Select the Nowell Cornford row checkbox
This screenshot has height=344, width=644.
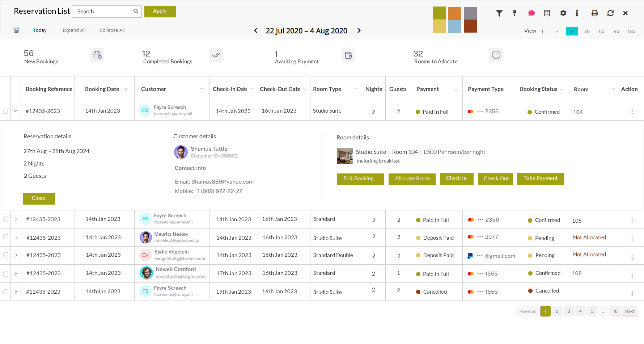pyautogui.click(x=6, y=274)
